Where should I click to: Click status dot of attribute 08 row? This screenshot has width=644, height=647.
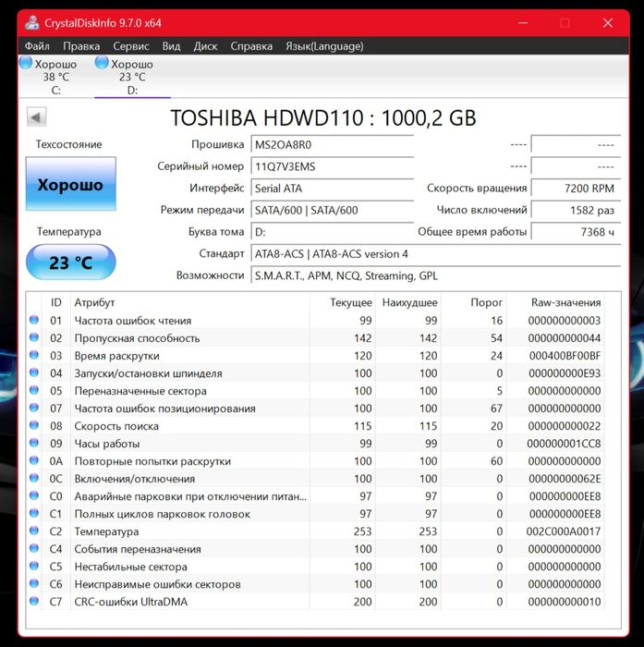click(x=34, y=425)
